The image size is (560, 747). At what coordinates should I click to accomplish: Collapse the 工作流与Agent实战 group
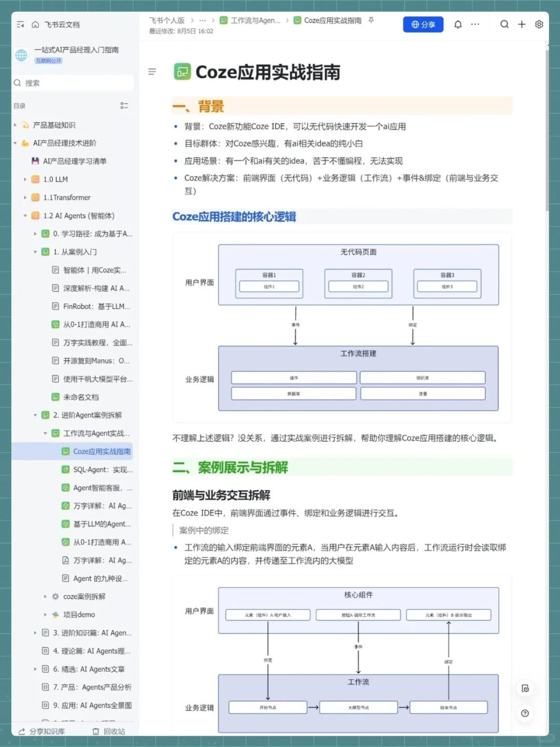pyautogui.click(x=45, y=433)
